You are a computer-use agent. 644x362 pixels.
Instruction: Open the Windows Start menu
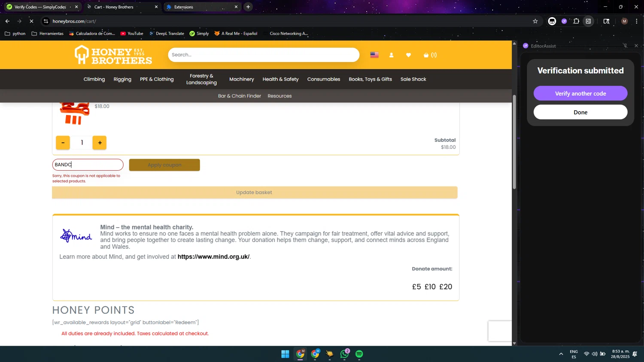click(285, 354)
